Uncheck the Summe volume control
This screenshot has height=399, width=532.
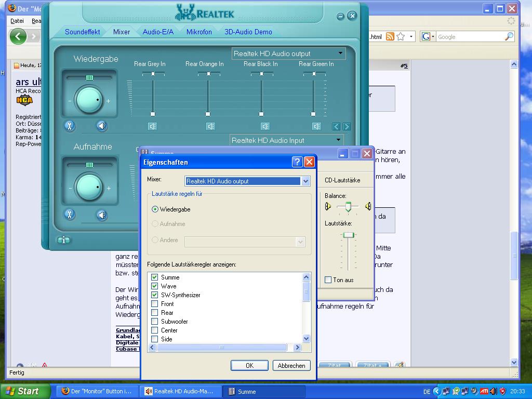click(155, 277)
